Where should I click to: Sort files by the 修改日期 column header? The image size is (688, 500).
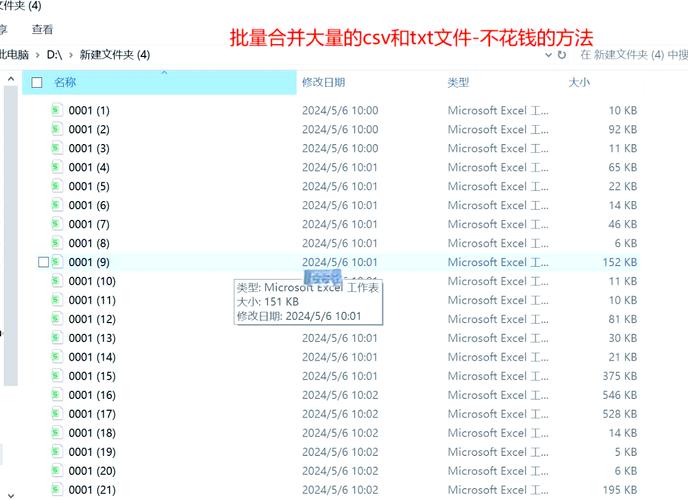click(324, 83)
